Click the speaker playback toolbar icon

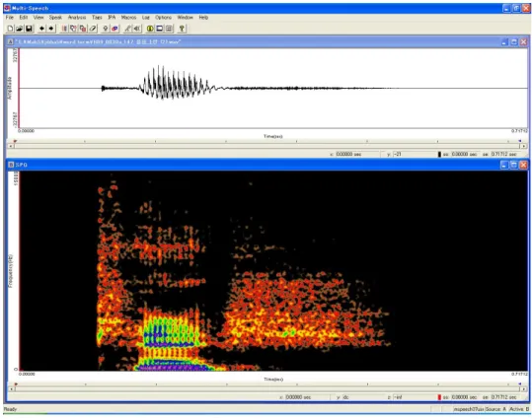coord(137,29)
